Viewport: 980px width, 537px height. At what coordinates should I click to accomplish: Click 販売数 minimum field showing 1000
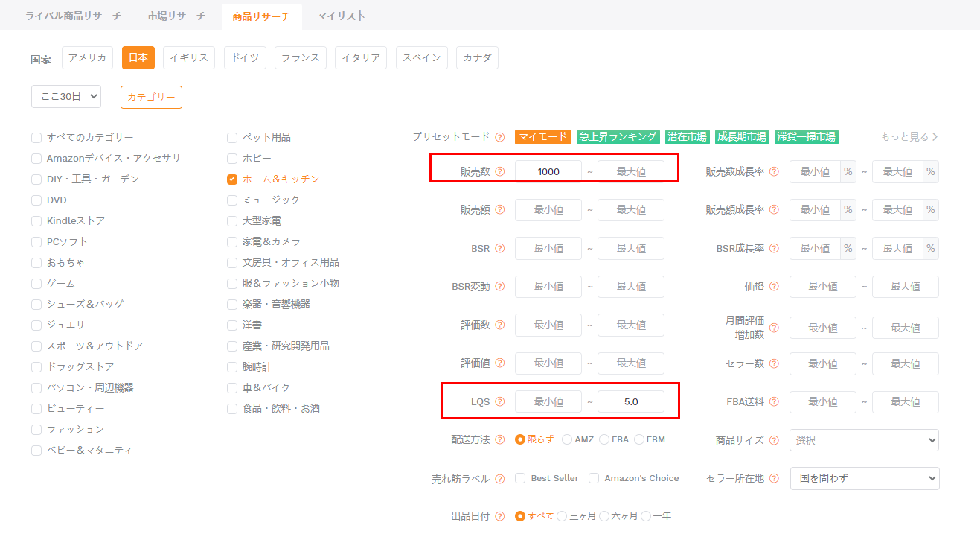548,171
